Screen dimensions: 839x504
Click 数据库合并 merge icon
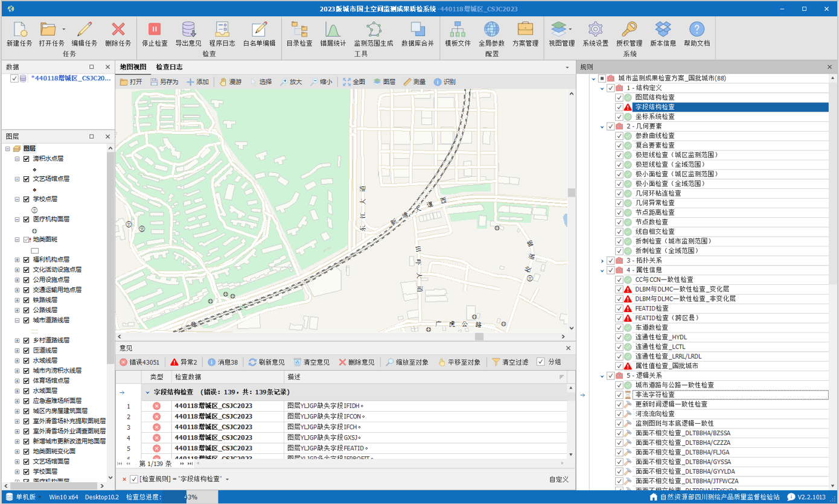pos(418,29)
